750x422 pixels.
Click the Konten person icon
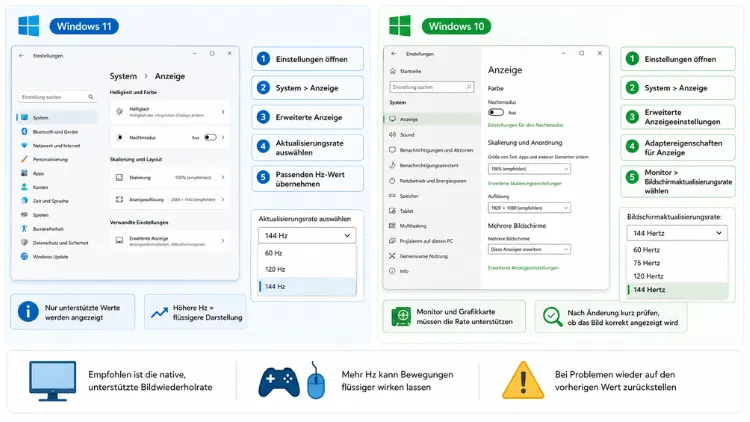[24, 187]
